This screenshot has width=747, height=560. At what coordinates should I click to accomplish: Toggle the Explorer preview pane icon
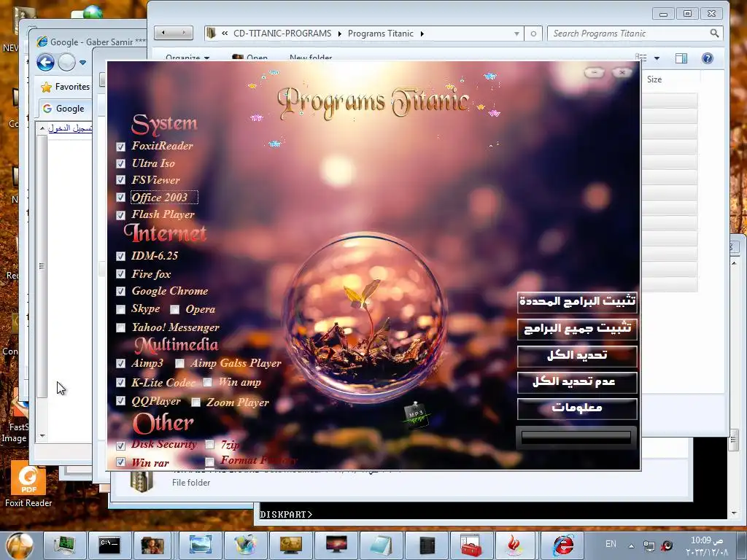click(681, 58)
